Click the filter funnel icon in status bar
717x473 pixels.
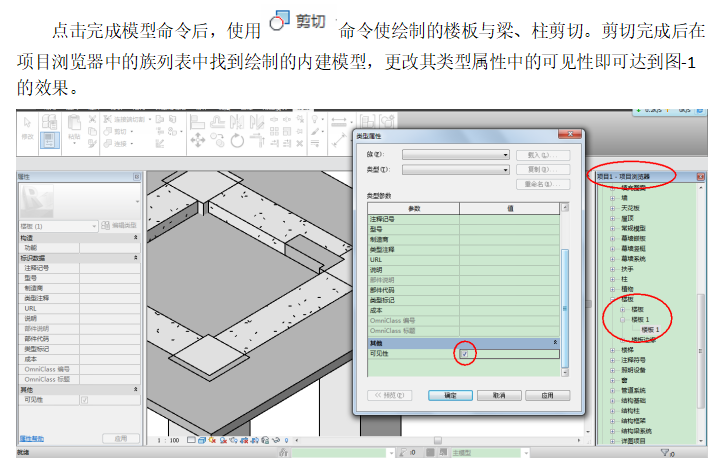pos(665,452)
